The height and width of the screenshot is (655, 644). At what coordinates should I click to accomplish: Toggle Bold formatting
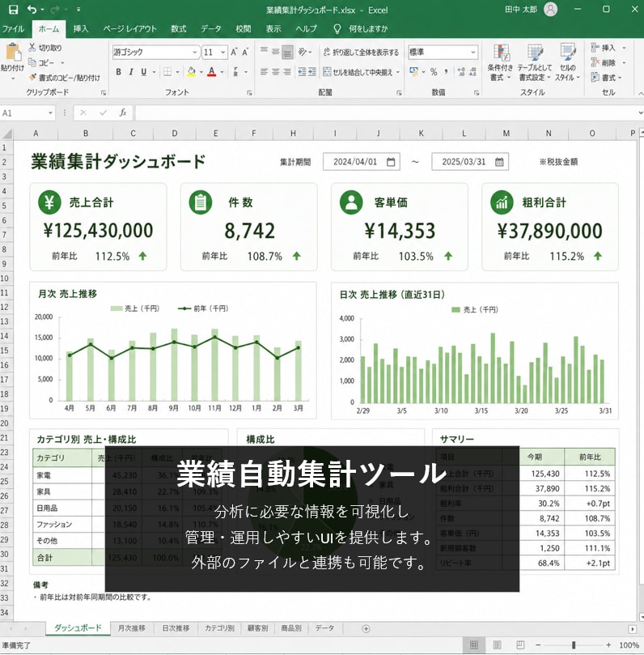(x=119, y=72)
